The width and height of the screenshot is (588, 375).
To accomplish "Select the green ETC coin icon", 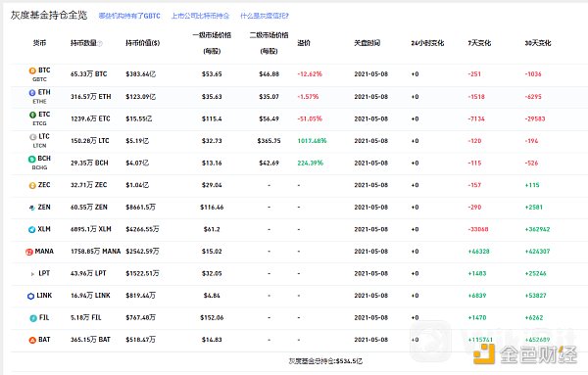I will point(32,115).
